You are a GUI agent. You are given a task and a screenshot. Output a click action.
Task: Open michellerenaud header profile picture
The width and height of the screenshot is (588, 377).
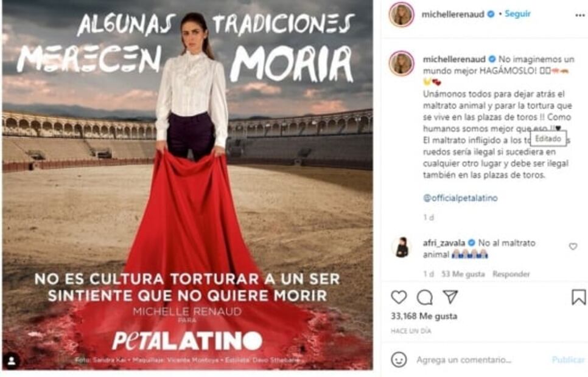401,14
